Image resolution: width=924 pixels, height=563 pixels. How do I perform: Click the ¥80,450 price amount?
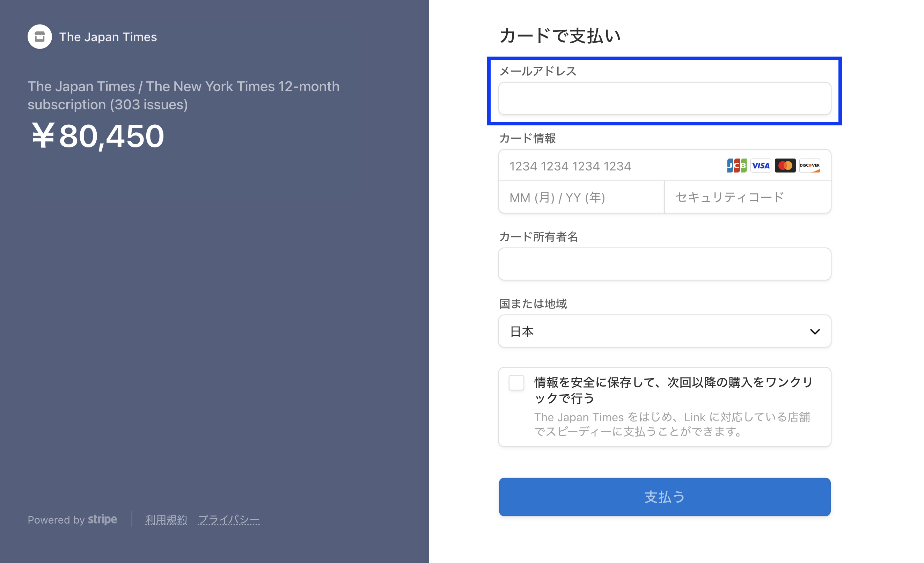97,136
